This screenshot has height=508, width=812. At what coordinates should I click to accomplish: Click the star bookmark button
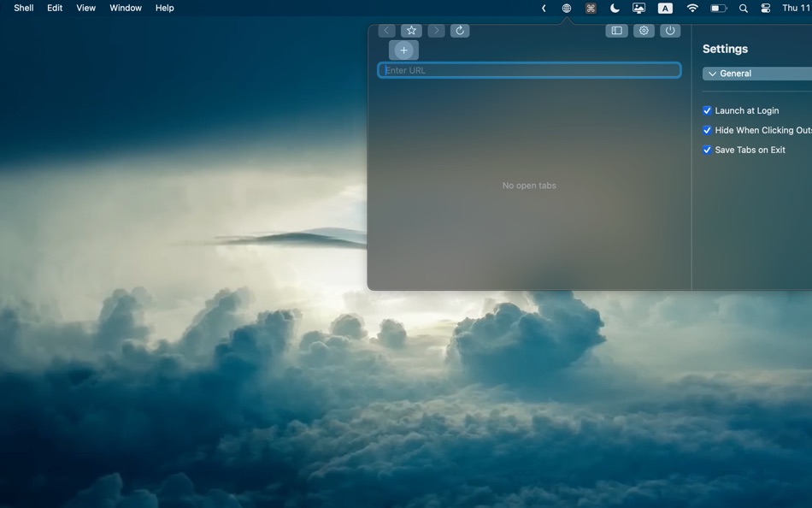[x=411, y=31]
